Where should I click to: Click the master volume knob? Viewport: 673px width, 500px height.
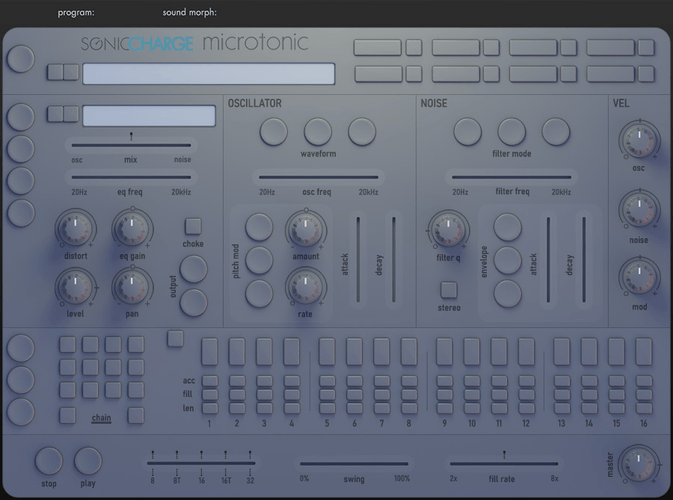[x=639, y=465]
